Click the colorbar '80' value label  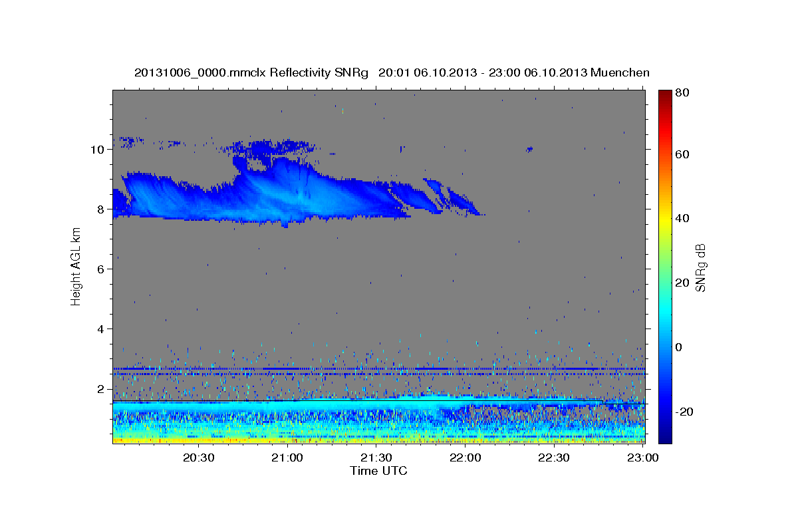coord(682,93)
